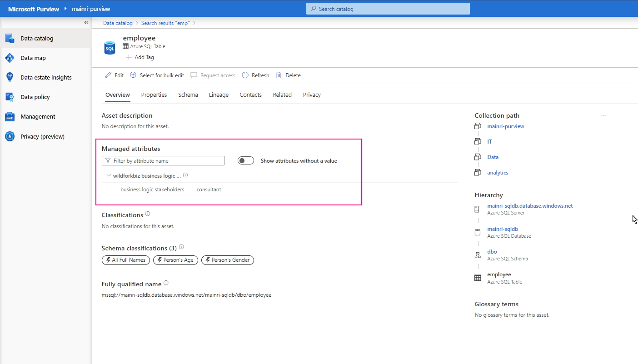Screen dimensions: 638x364
Task: Open Data catalog from the sidebar
Action: [x=37, y=39]
